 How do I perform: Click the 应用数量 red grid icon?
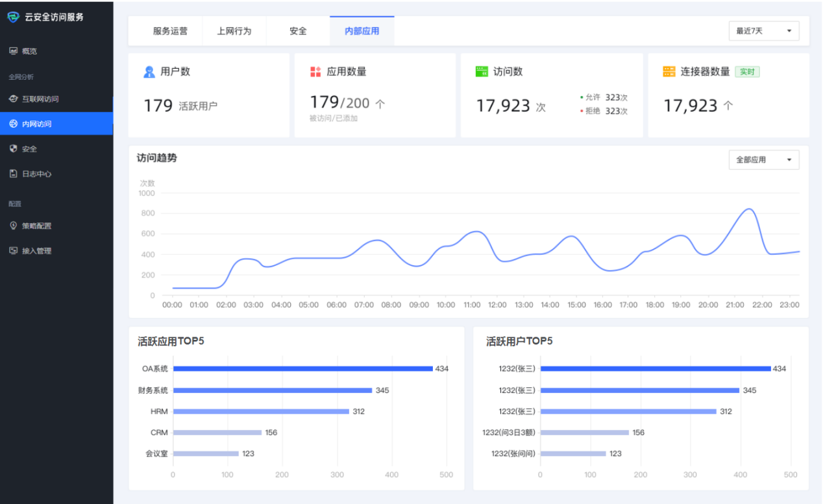click(315, 72)
